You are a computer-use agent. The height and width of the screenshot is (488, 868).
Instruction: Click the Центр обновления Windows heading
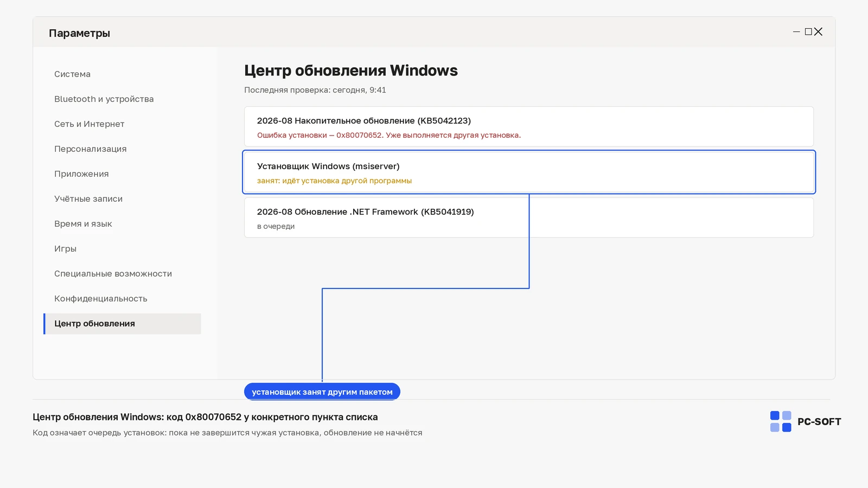(351, 70)
